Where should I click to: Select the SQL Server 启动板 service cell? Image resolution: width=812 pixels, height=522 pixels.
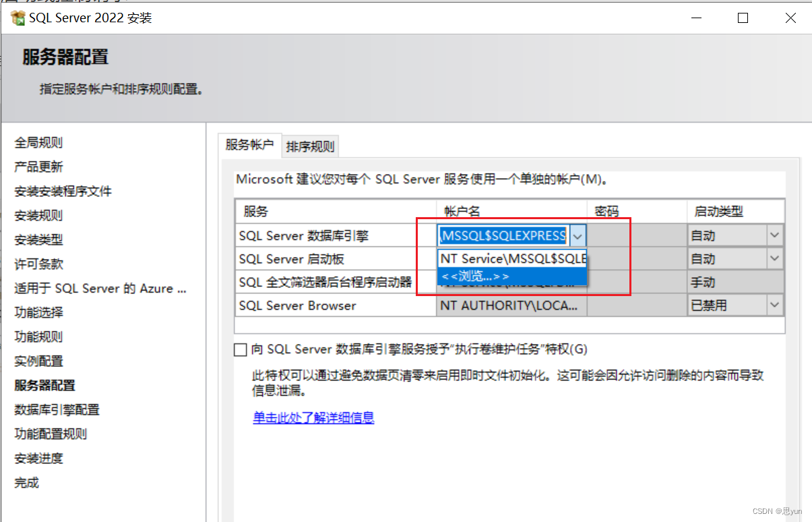click(336, 259)
